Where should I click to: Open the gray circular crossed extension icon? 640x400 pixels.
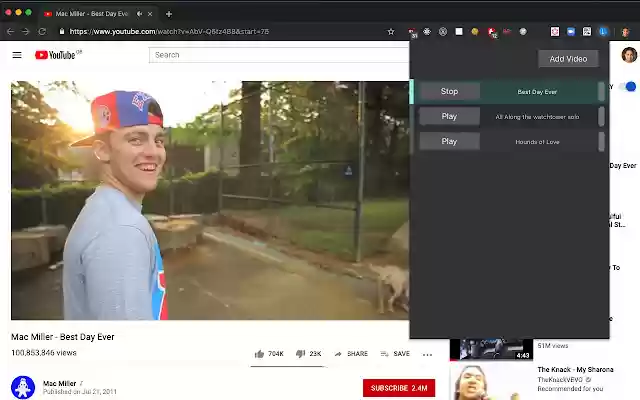443,31
